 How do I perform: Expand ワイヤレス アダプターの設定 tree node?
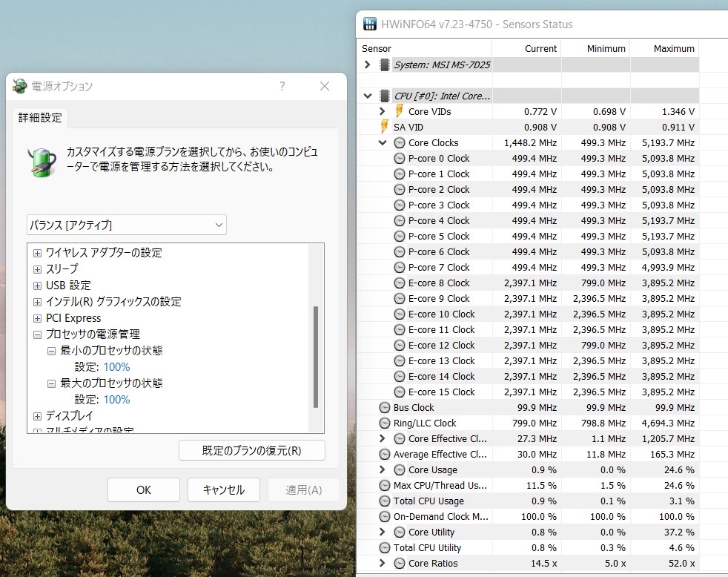(38, 253)
